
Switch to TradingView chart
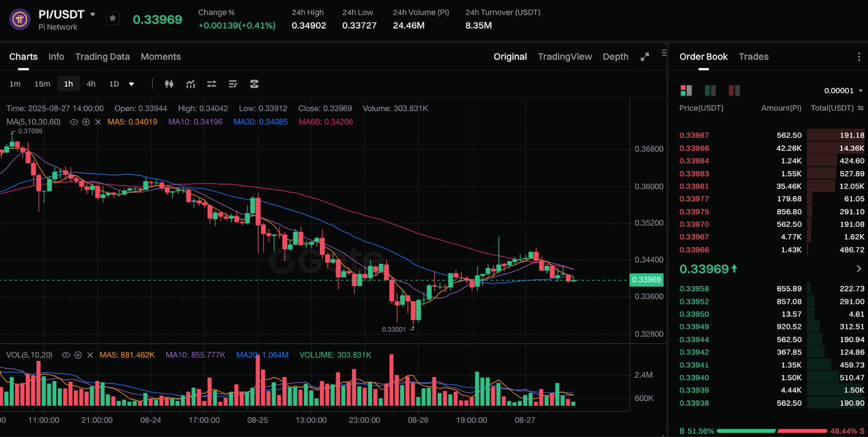tap(565, 56)
